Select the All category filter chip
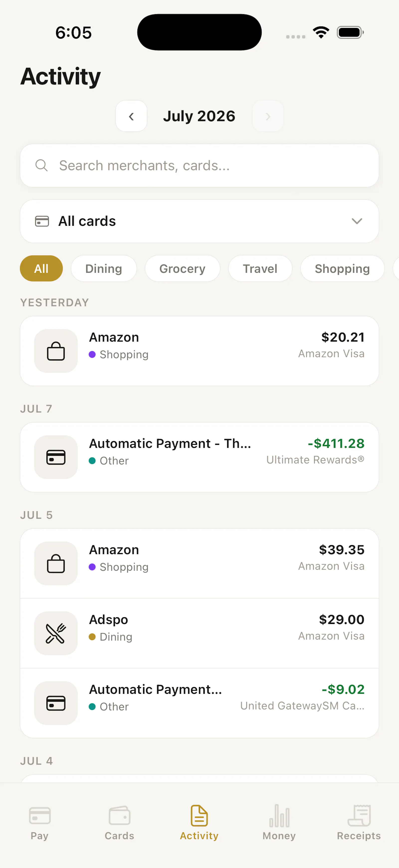This screenshot has width=399, height=868. click(x=41, y=268)
